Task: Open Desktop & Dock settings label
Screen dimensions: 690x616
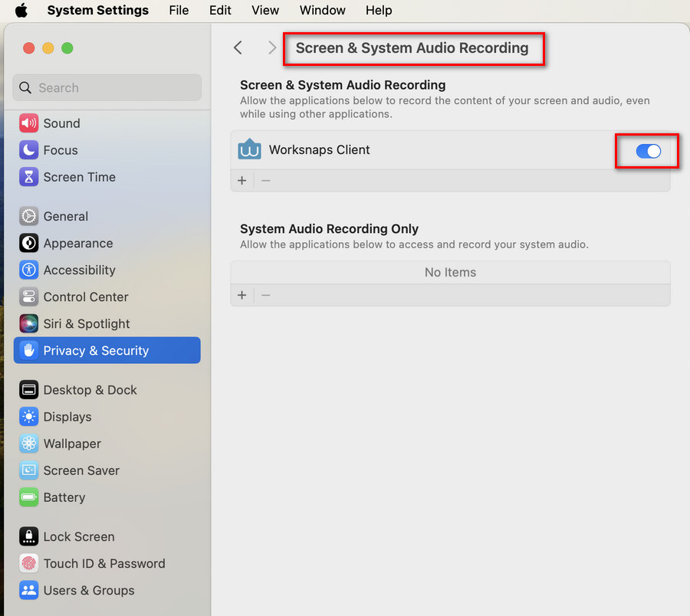Action: coord(90,390)
